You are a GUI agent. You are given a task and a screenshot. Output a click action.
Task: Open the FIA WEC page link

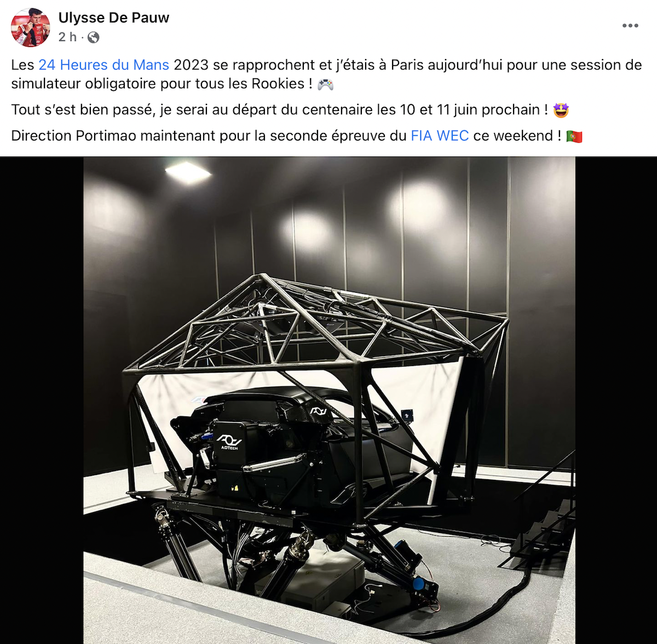coord(440,136)
